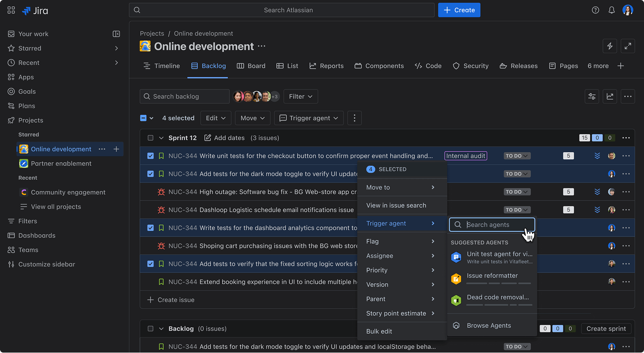Screen dimensions: 644x353
Task: Click the Goals icon in sidebar
Action: click(x=11, y=92)
